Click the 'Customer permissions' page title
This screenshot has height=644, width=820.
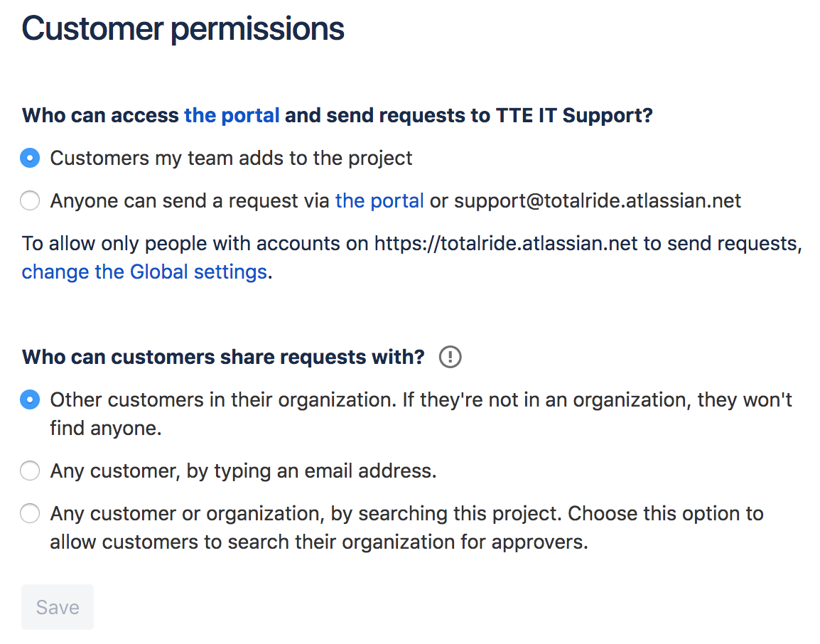pos(183,29)
